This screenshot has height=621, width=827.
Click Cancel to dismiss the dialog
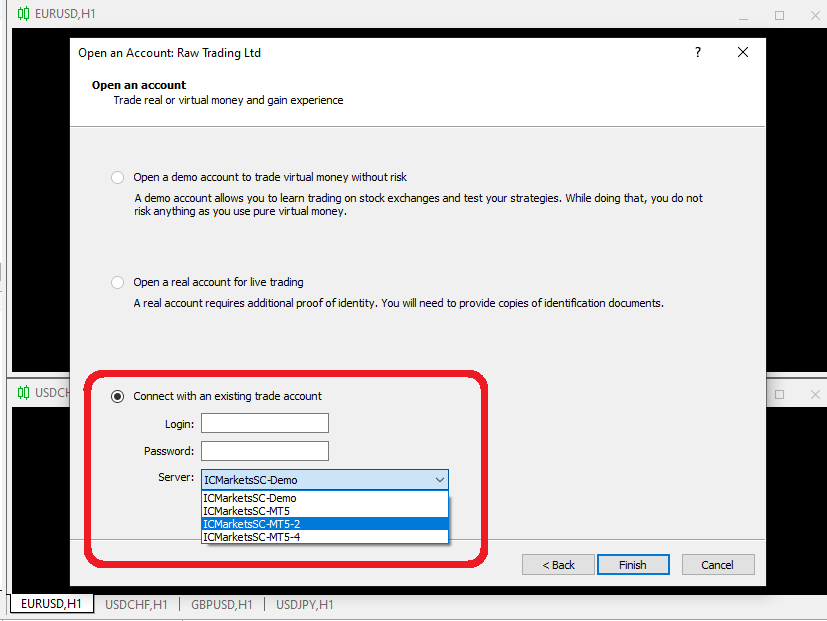pos(718,564)
